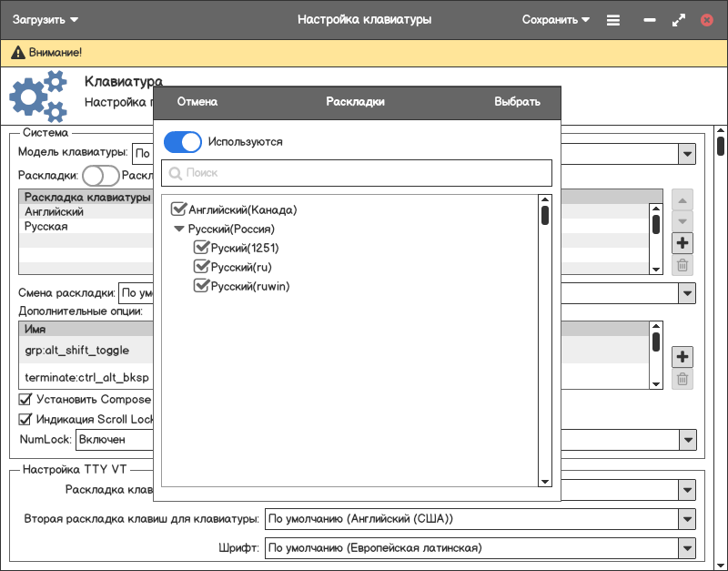Collapse the Русский(Россия) tree group
The width and height of the screenshot is (728, 571).
[x=179, y=229]
